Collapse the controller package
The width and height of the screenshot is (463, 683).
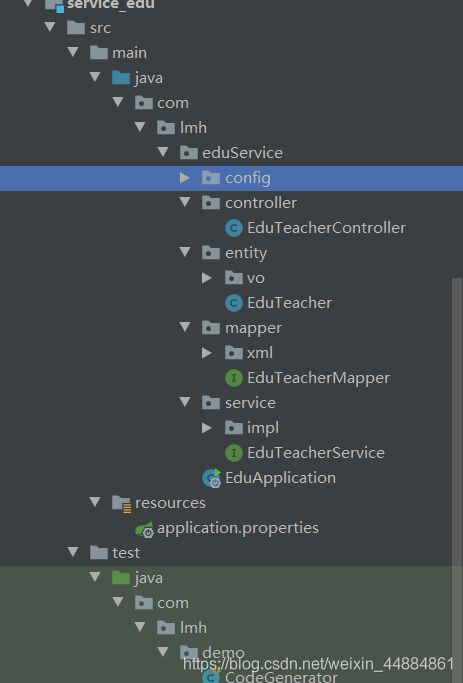click(185, 202)
